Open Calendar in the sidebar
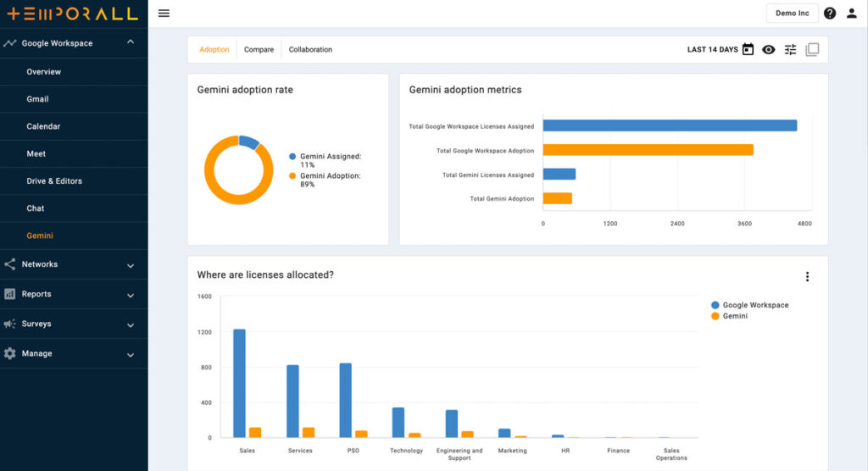868x471 pixels. (43, 126)
